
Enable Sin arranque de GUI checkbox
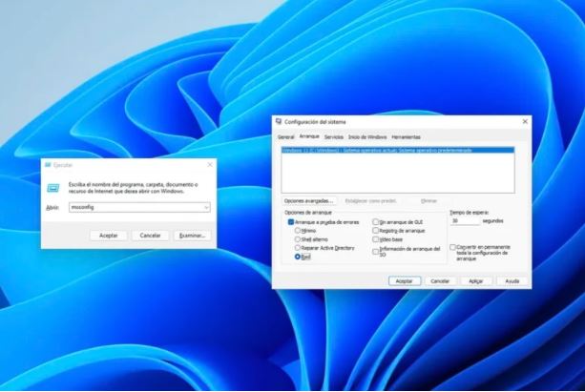click(376, 222)
